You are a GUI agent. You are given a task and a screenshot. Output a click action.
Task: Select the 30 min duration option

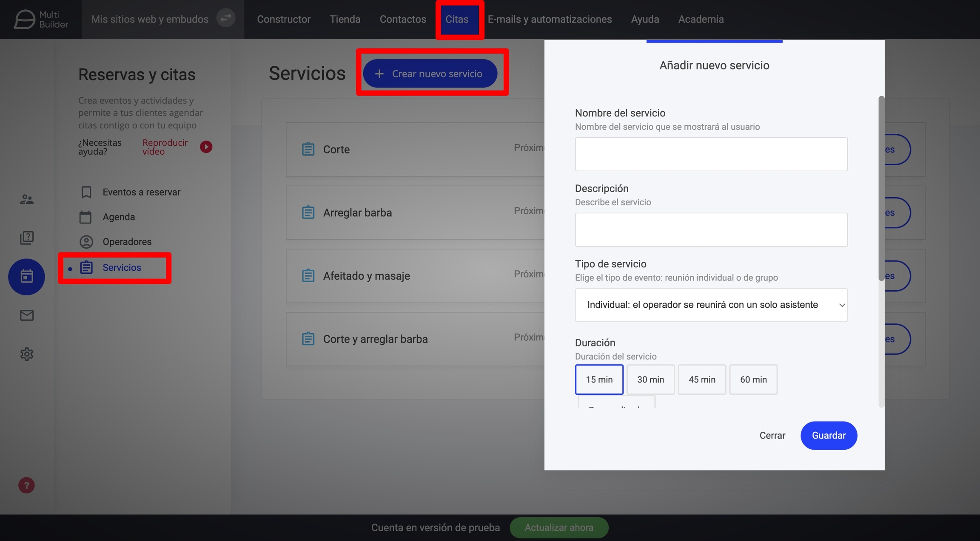click(650, 380)
